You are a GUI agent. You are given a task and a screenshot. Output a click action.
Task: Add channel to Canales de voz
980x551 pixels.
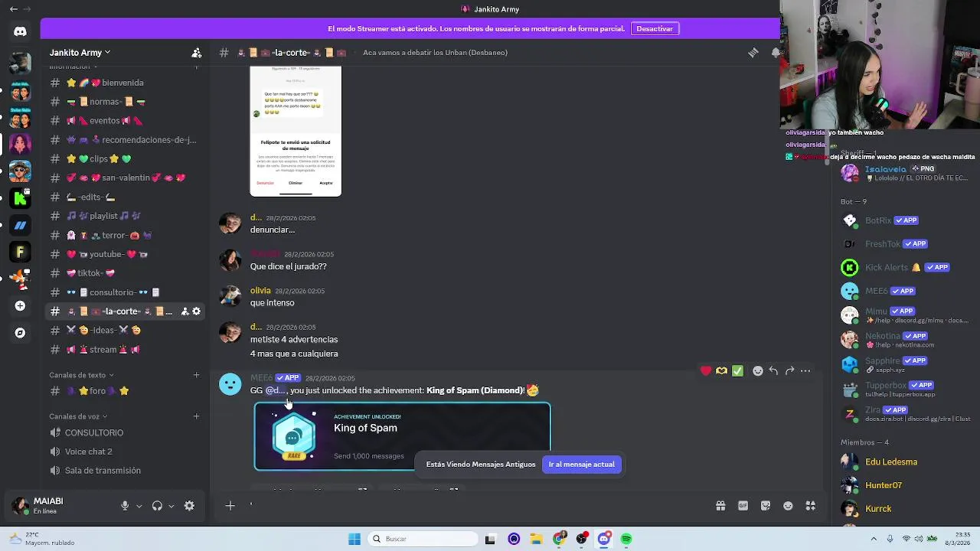(197, 416)
